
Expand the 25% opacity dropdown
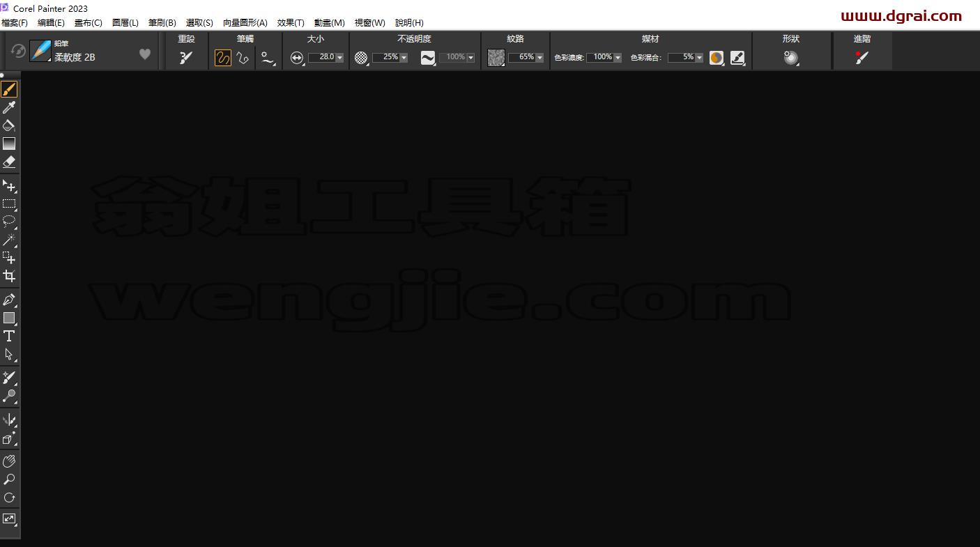tap(404, 58)
